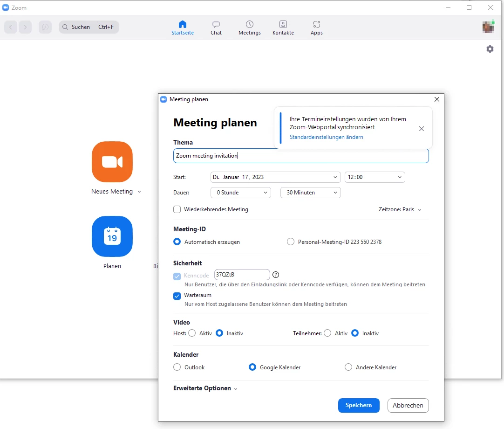504x429 pixels.
Task: Set Host video to Inaktiv
Action: pos(219,333)
